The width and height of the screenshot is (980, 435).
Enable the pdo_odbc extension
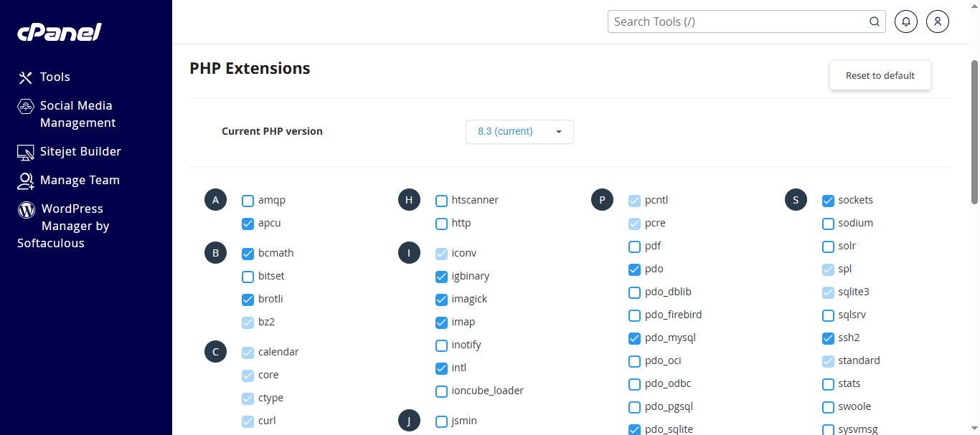click(x=634, y=384)
